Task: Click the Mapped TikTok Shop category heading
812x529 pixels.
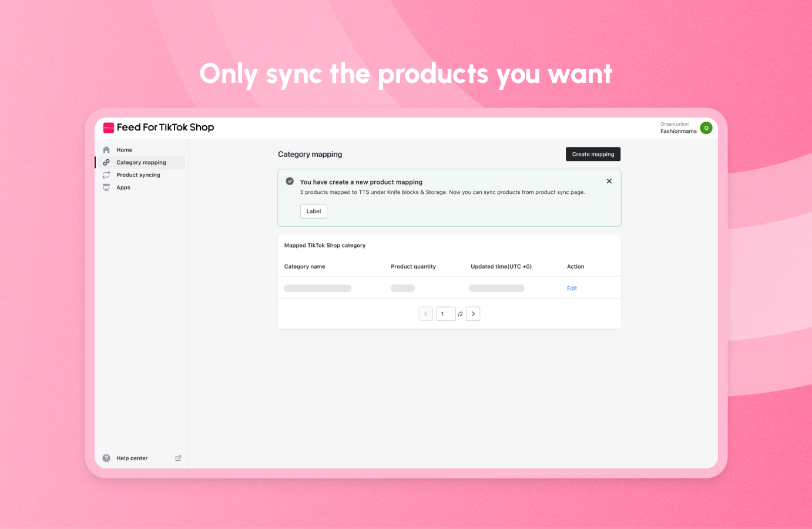Action: pos(325,246)
